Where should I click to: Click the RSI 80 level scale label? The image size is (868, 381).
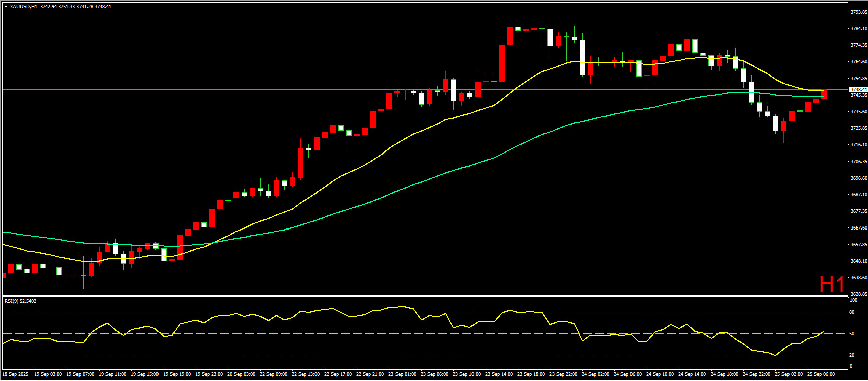852,312
